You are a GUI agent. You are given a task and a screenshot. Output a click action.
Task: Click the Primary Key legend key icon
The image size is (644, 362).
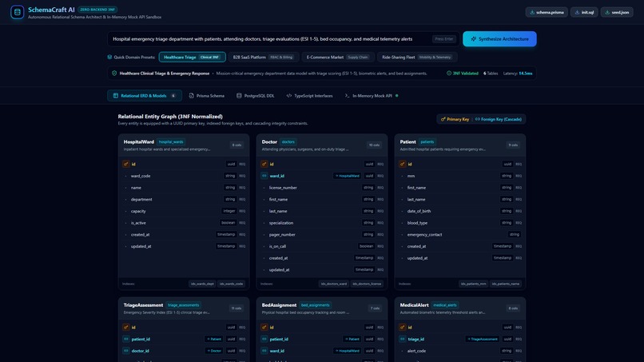[443, 119]
